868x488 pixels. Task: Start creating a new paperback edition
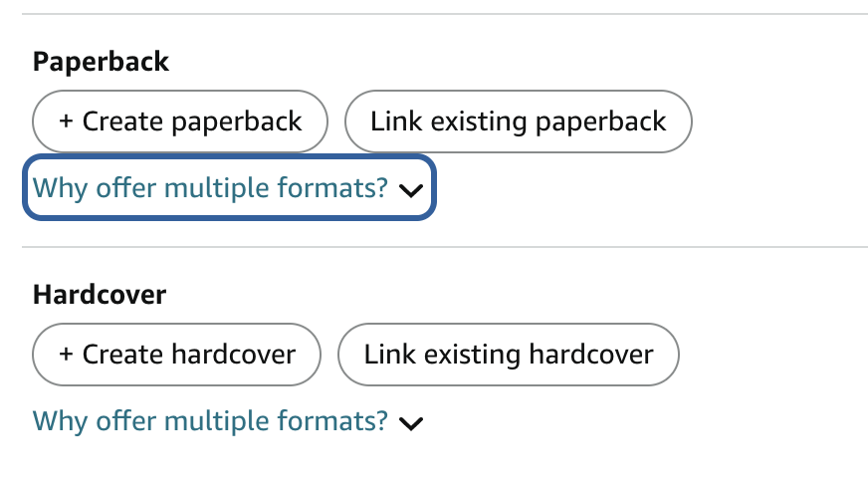180,122
